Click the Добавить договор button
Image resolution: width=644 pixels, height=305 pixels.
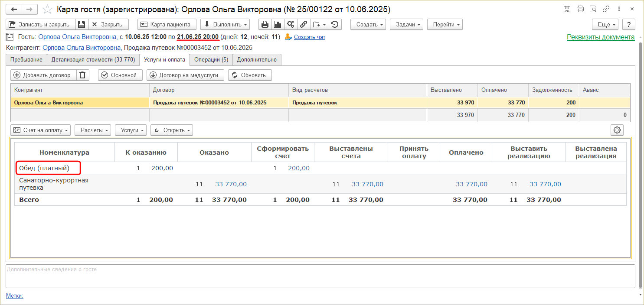click(42, 75)
